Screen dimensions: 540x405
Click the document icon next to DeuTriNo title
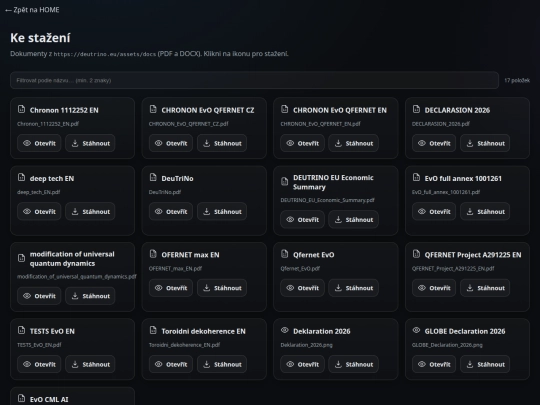click(x=153, y=178)
